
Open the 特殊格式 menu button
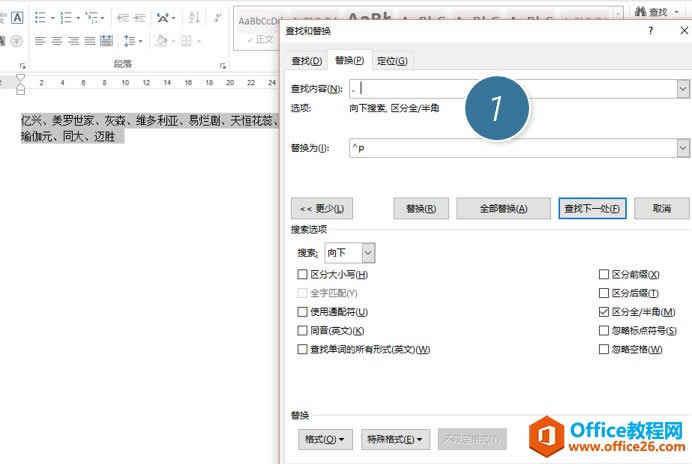pyautogui.click(x=394, y=439)
